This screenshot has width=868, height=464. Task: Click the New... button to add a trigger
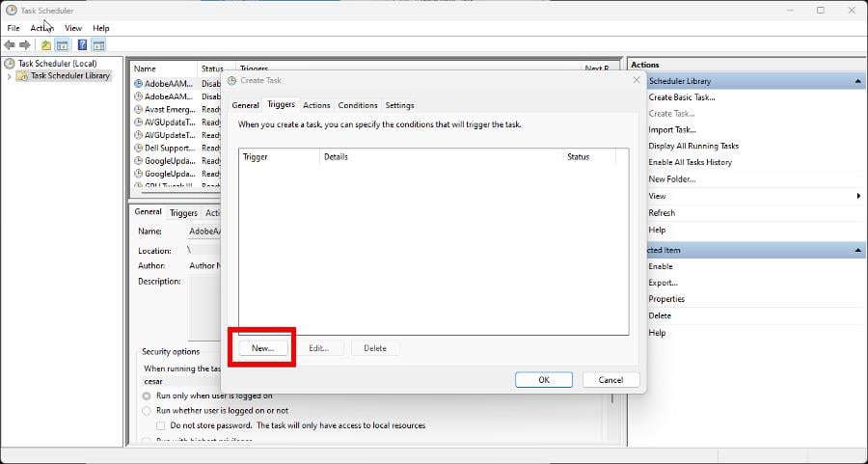point(263,348)
